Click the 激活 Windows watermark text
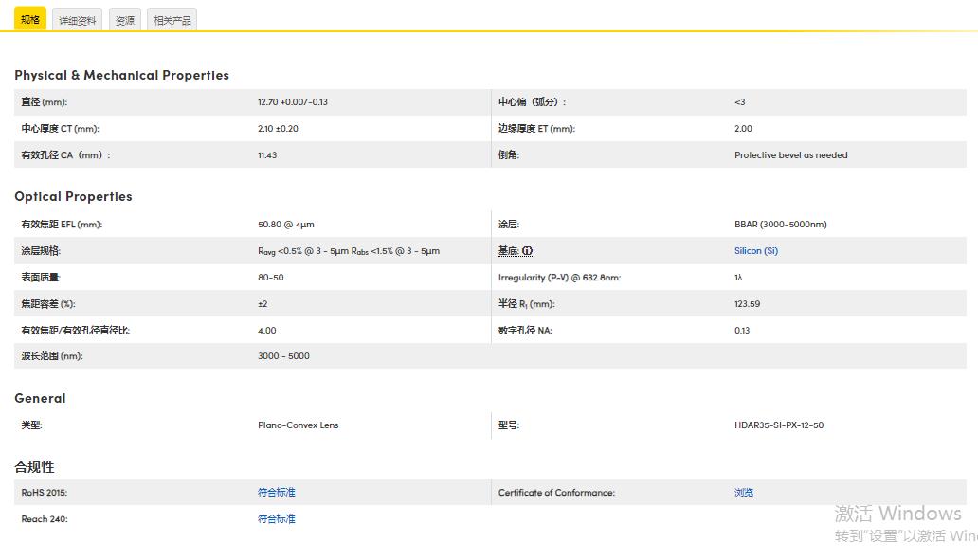 coord(897,514)
